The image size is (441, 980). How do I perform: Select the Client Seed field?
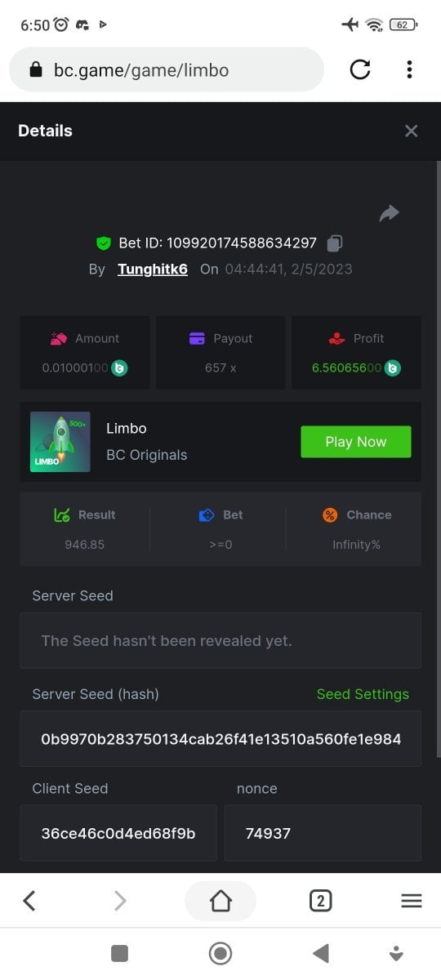tap(118, 833)
